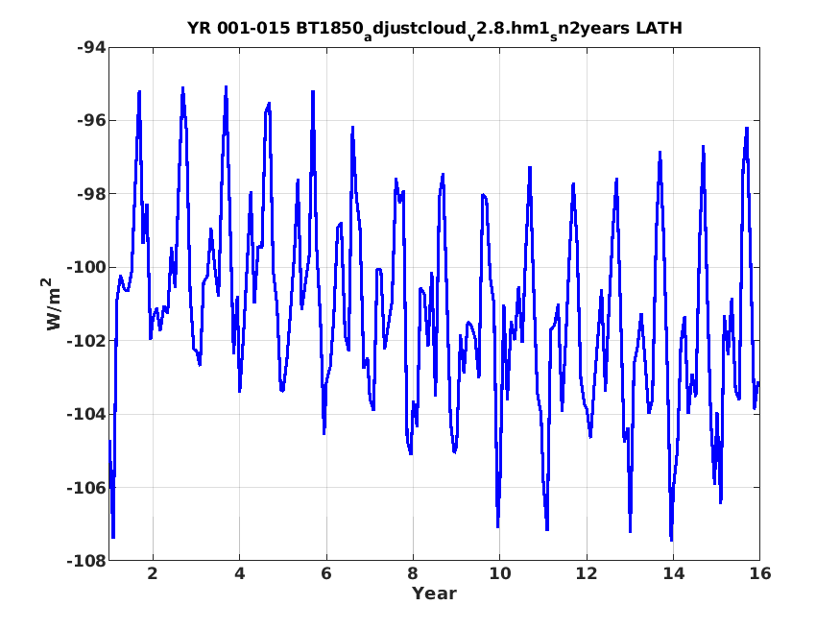The width and height of the screenshot is (840, 630).
Task: Click the x-axis tick label '16'
Action: click(760, 573)
